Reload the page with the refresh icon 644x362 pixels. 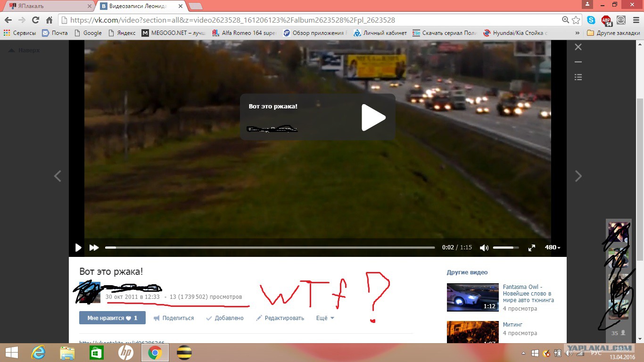[x=35, y=20]
